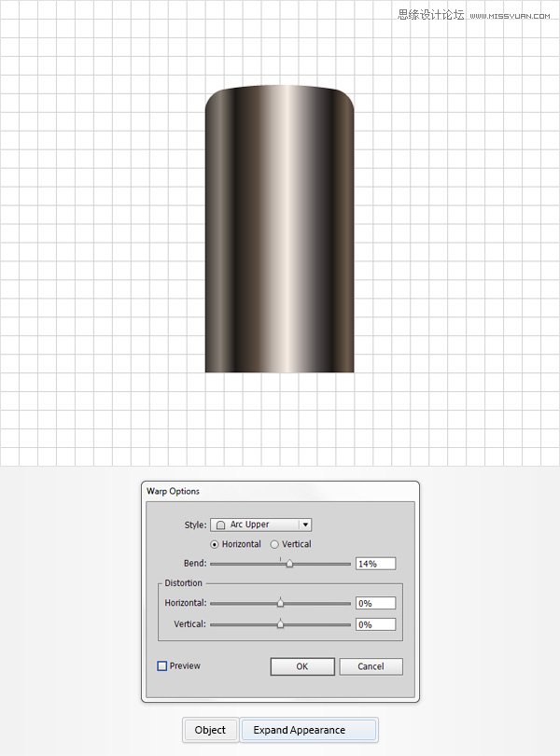The height and width of the screenshot is (756, 560).
Task: Choose the Vertical radio option
Action: [274, 544]
